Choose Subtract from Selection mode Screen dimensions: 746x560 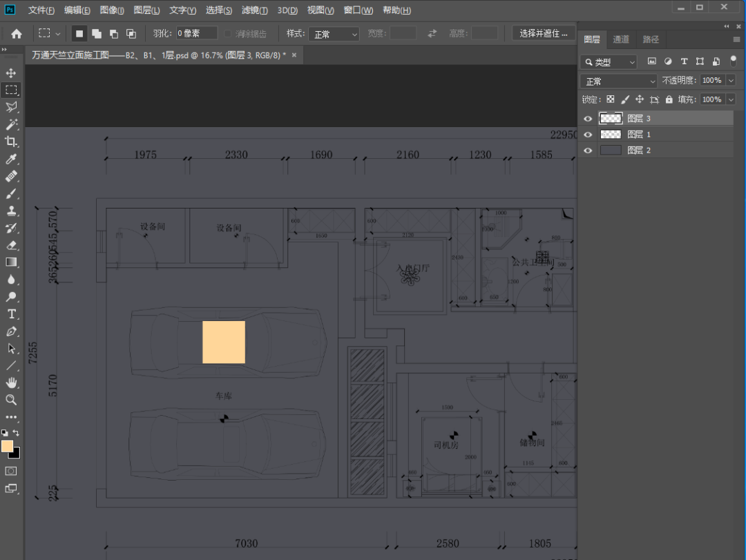pos(114,33)
